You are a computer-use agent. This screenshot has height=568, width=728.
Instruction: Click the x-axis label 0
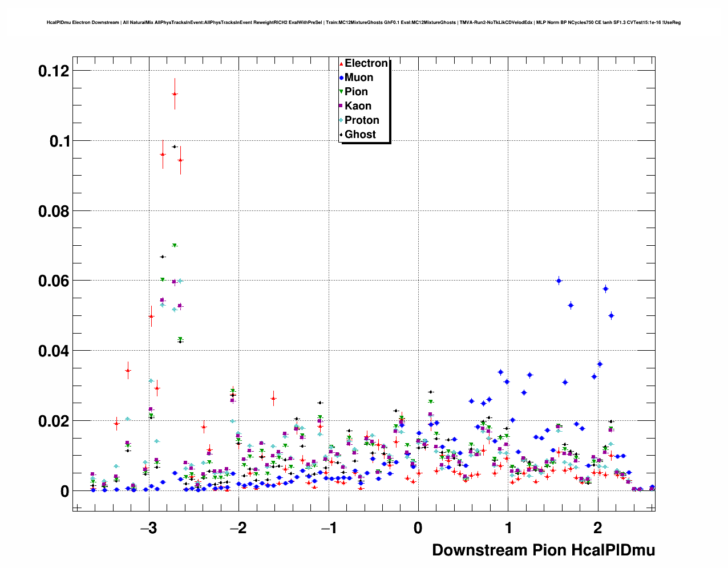tap(418, 528)
